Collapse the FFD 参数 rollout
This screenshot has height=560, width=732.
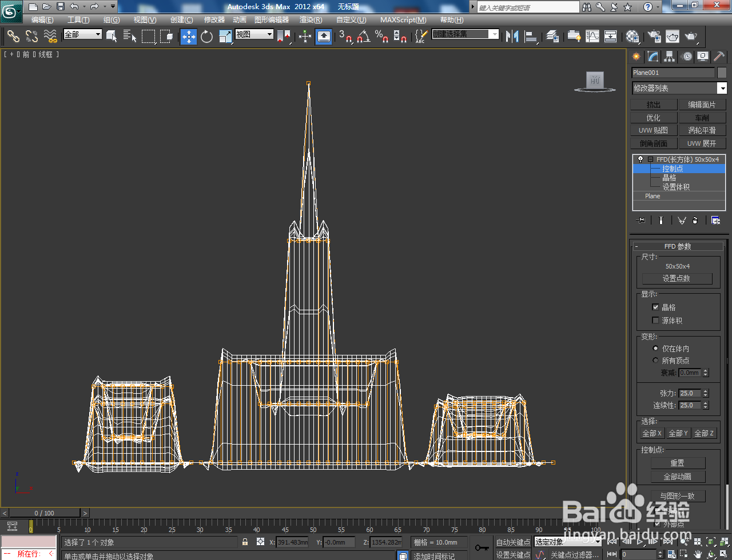678,246
